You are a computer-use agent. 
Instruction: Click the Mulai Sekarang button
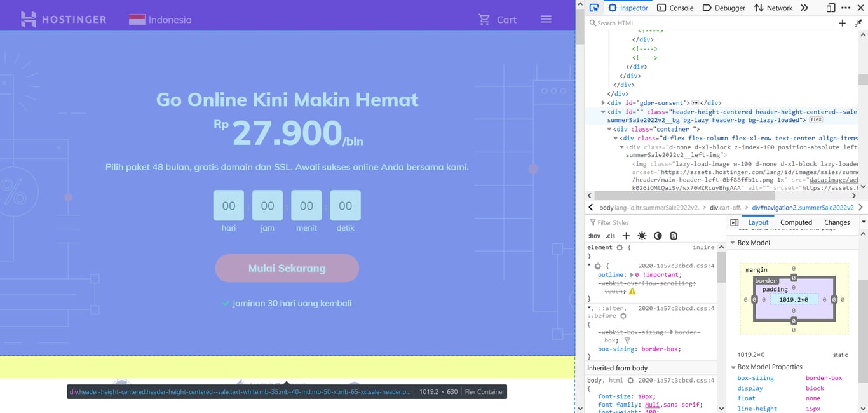[x=287, y=268]
